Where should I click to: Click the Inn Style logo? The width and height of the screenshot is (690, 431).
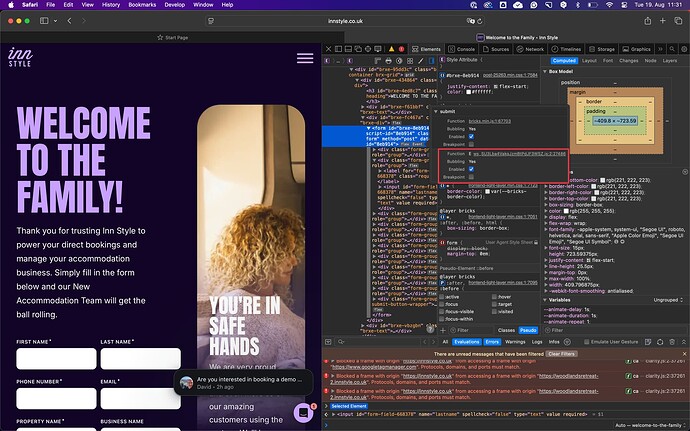click(20, 57)
